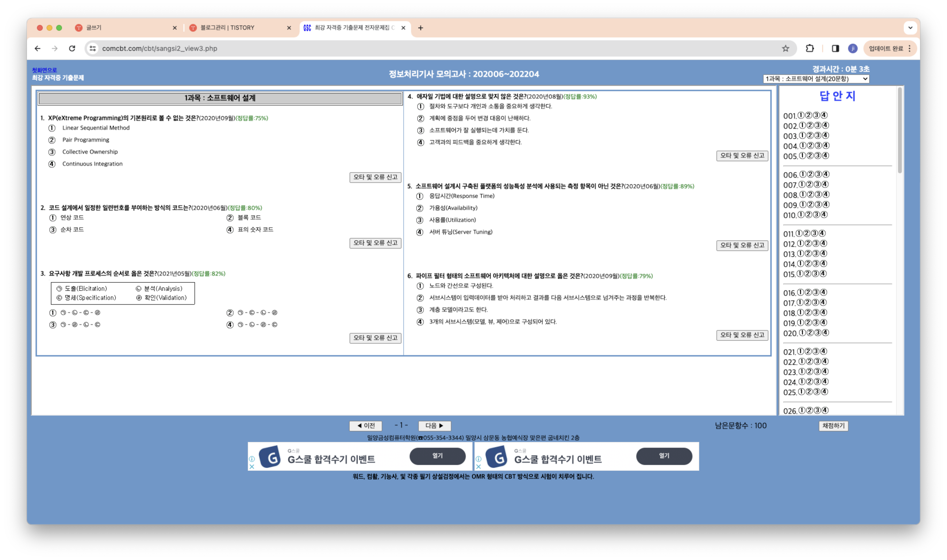947x560 pixels.
Task: Click the browser reload page icon
Action: click(72, 48)
